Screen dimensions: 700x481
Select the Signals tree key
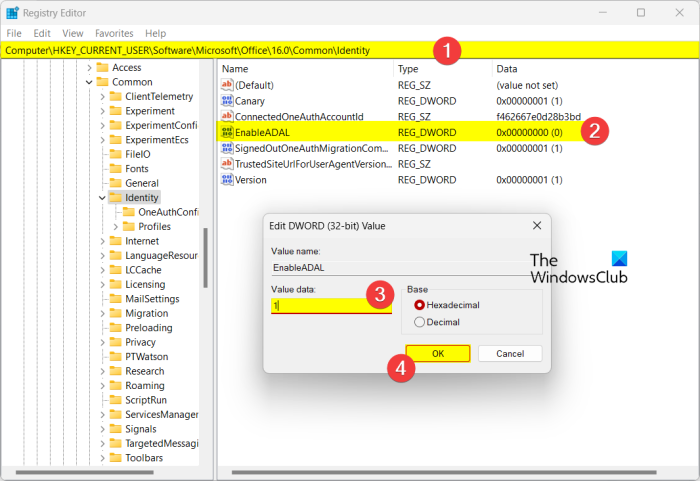coord(141,429)
